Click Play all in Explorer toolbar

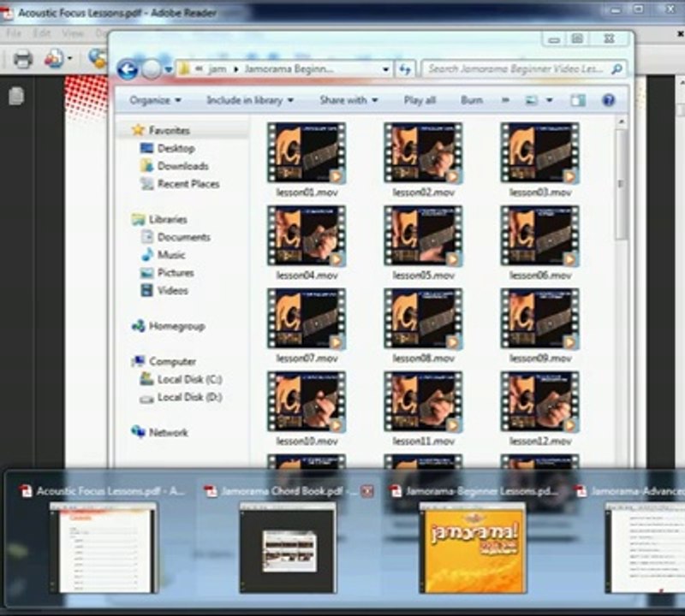click(420, 100)
